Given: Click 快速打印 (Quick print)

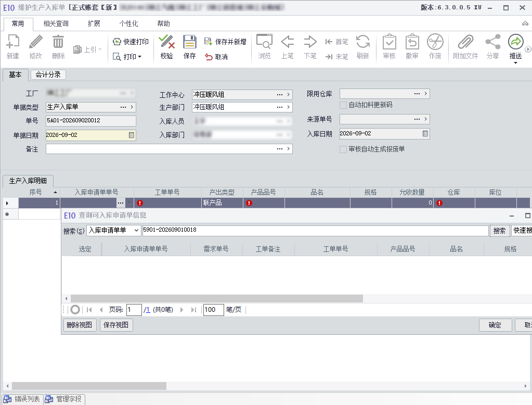Looking at the screenshot, I should (131, 42).
